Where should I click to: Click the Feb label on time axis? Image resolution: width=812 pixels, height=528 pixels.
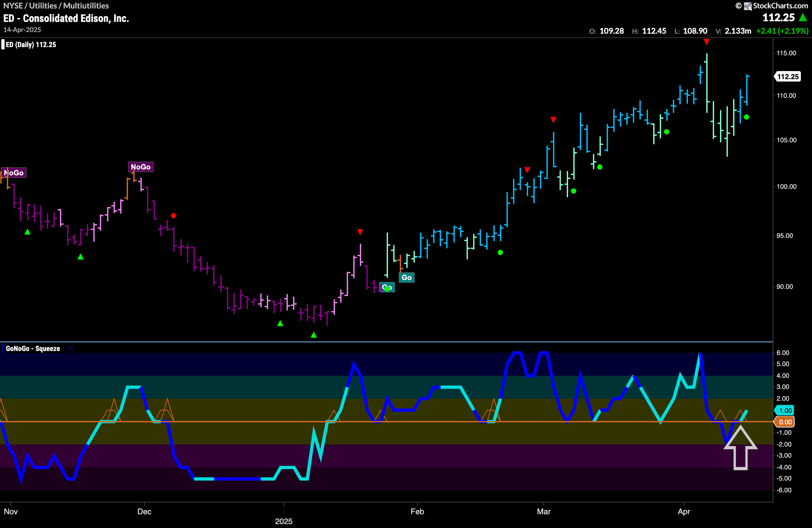click(417, 511)
